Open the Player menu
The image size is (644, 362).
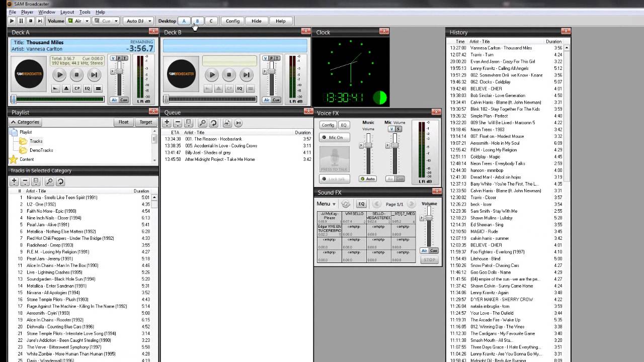tap(27, 12)
